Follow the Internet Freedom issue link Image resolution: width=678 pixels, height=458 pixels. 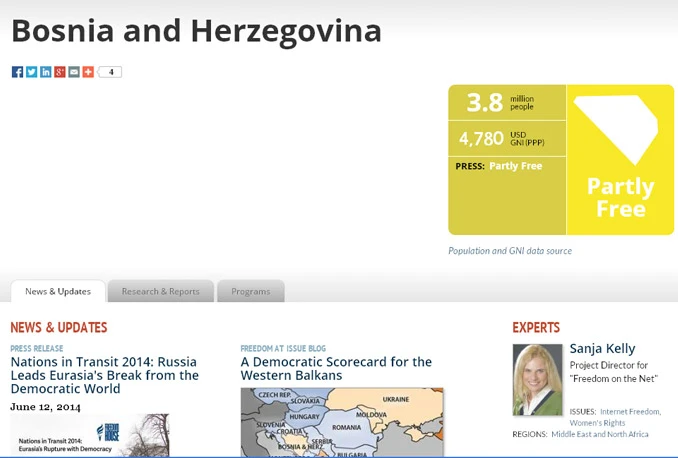(x=630, y=412)
